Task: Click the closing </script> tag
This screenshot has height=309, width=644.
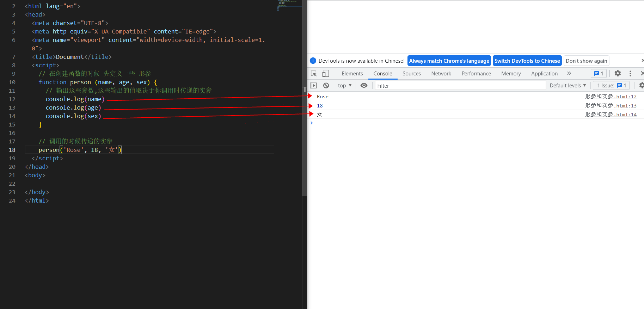Action: [47, 158]
